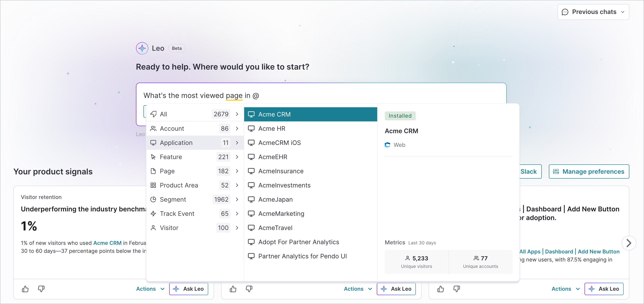This screenshot has width=644, height=304.
Task: Go to next product signal cards
Action: (x=628, y=243)
